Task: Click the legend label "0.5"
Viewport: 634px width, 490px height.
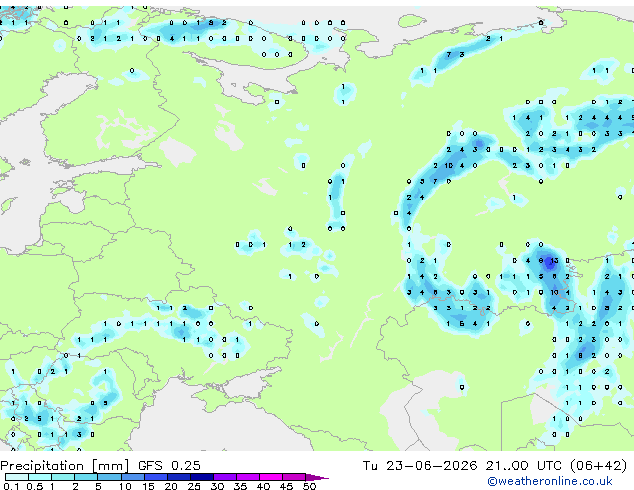Action: [x=35, y=486]
